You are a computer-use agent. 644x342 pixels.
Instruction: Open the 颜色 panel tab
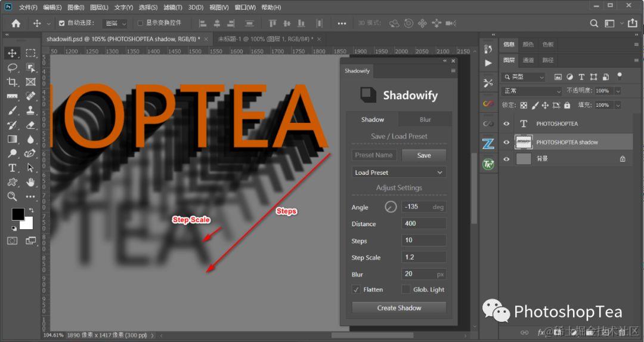click(x=528, y=44)
